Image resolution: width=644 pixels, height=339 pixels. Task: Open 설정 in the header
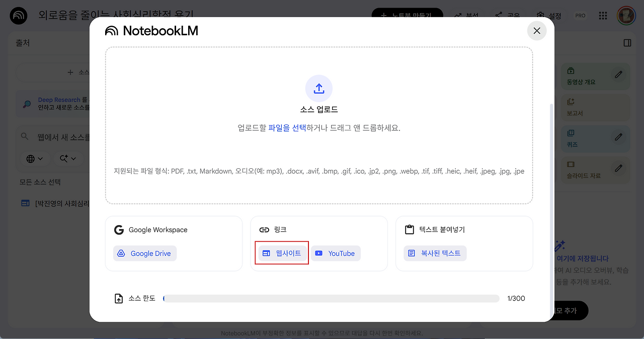548,16
